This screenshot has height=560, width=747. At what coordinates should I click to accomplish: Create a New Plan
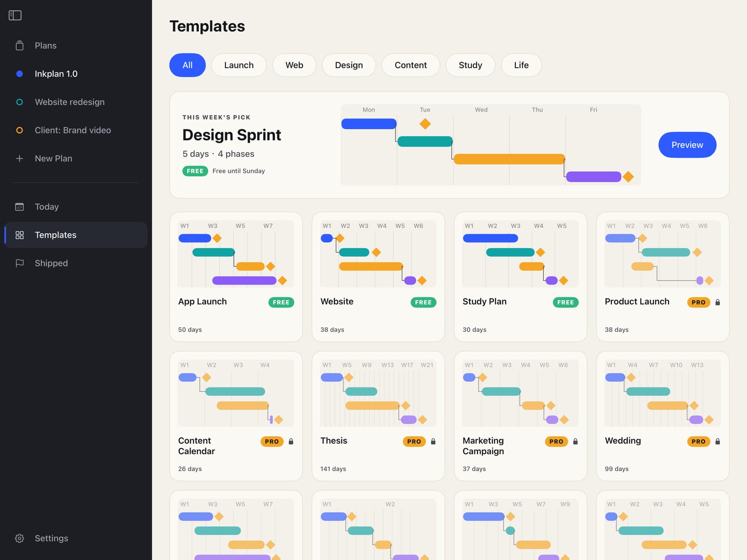tap(76, 159)
